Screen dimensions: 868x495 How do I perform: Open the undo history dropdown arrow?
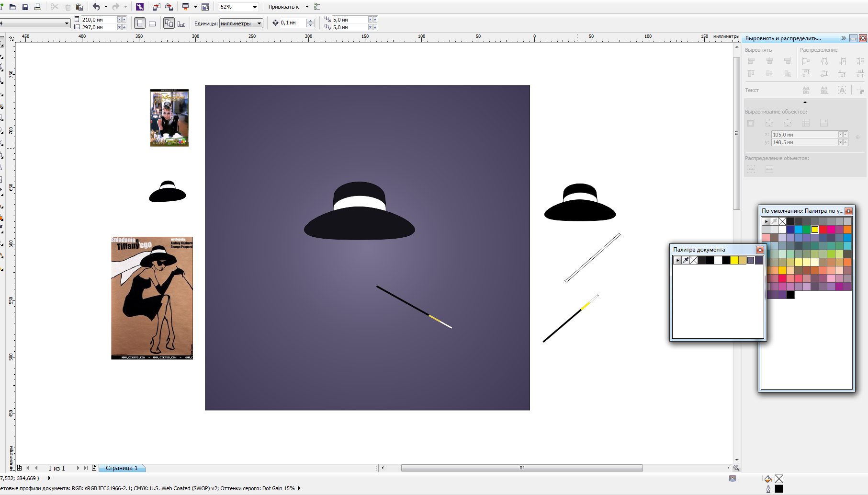[106, 7]
